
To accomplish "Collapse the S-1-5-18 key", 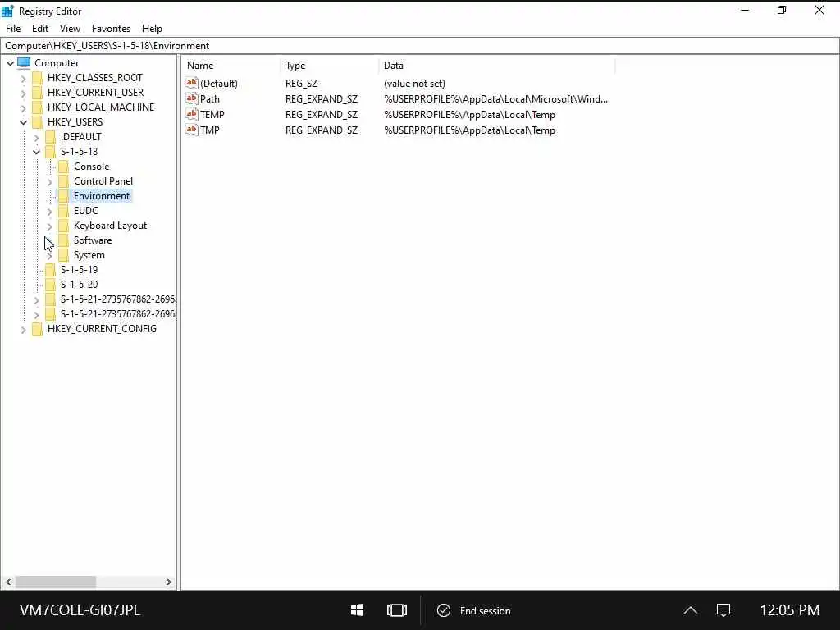I will pyautogui.click(x=36, y=152).
